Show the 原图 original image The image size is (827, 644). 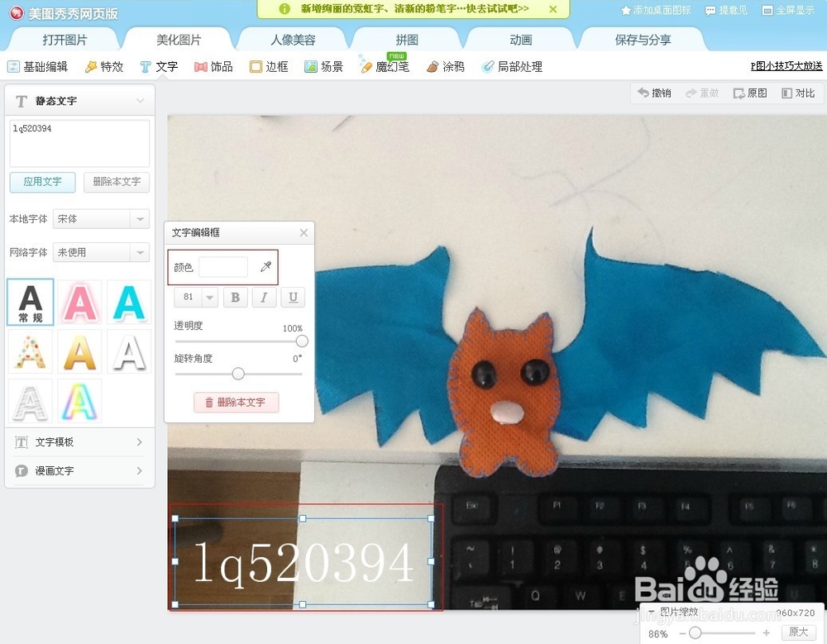pyautogui.click(x=750, y=93)
